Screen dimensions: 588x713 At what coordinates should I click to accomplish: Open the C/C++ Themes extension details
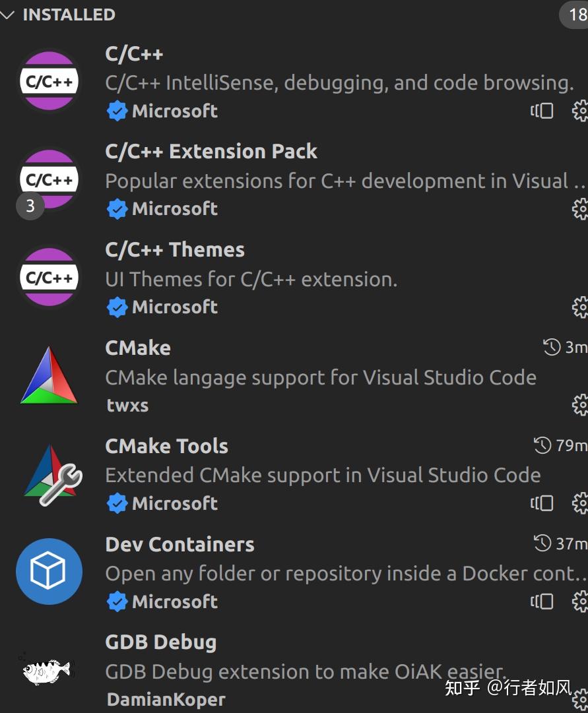click(x=175, y=250)
